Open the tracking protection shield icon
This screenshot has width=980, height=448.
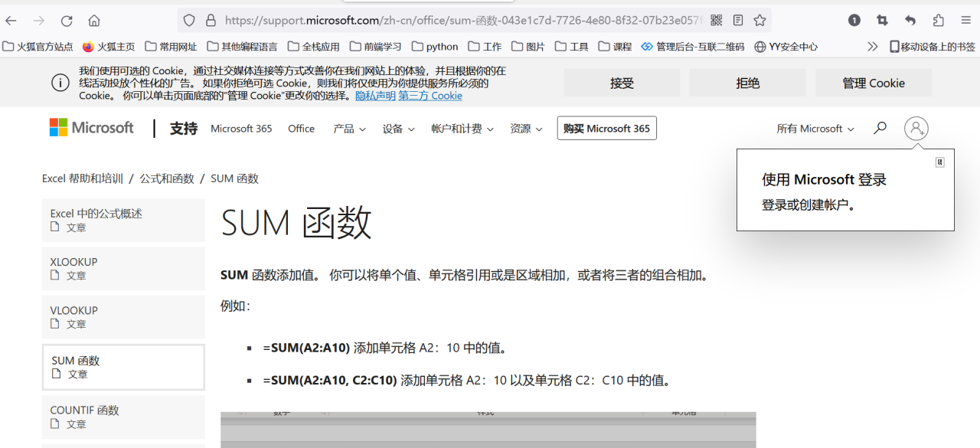[189, 21]
